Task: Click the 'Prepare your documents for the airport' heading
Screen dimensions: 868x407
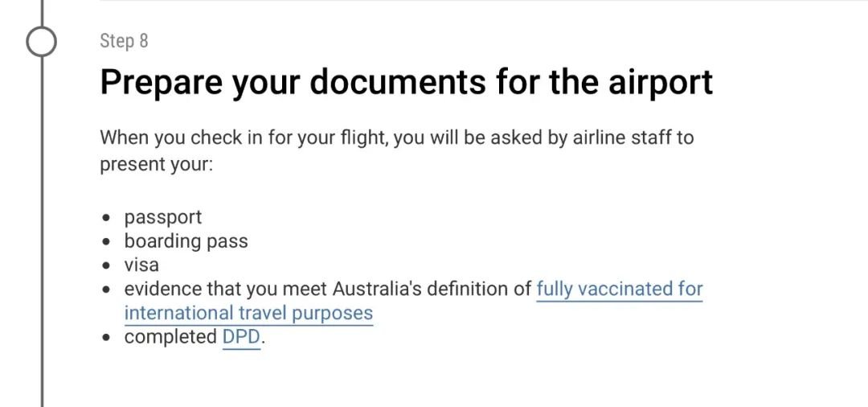Action: [x=407, y=82]
